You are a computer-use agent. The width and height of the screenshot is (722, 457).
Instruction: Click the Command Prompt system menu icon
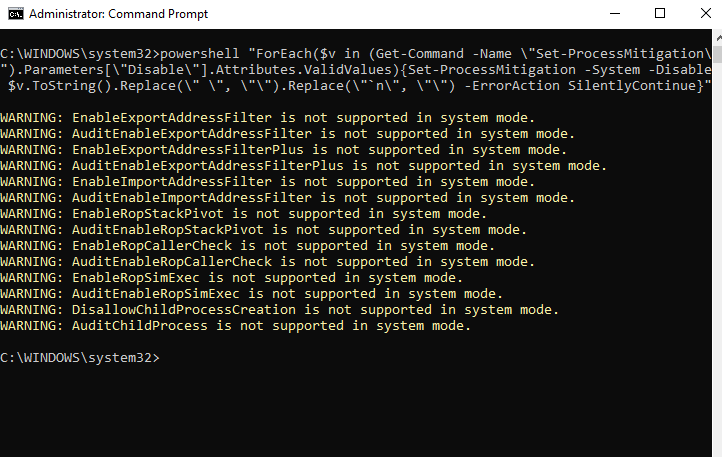pos(13,14)
